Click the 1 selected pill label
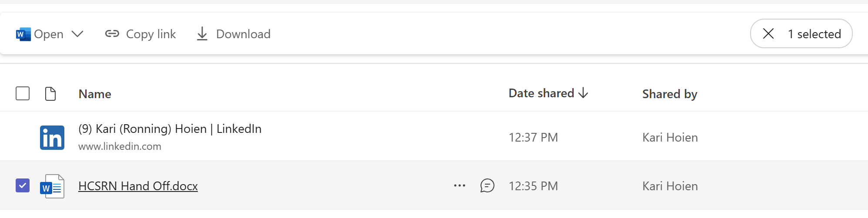This screenshot has height=218, width=868. pyautogui.click(x=814, y=34)
